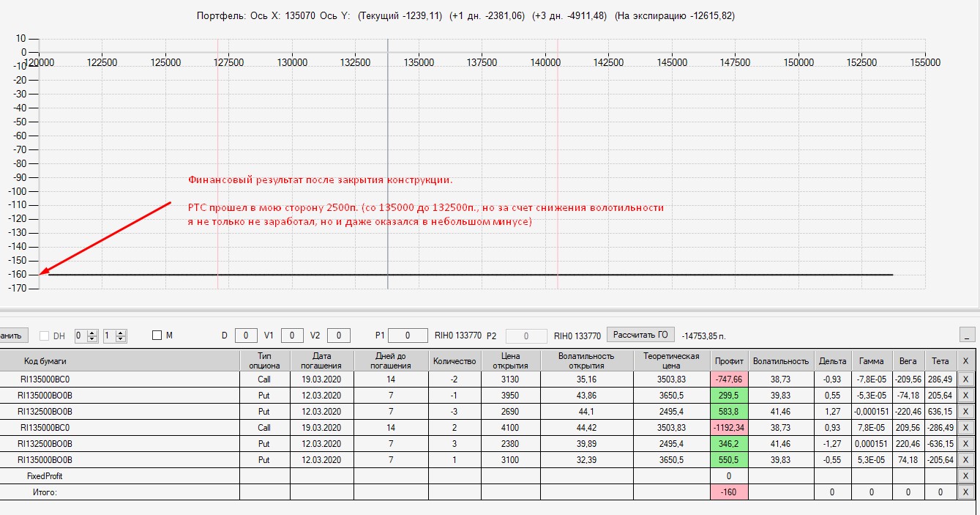980x515 pixels.
Task: Click the Рассчитать ГО button
Action: [641, 335]
